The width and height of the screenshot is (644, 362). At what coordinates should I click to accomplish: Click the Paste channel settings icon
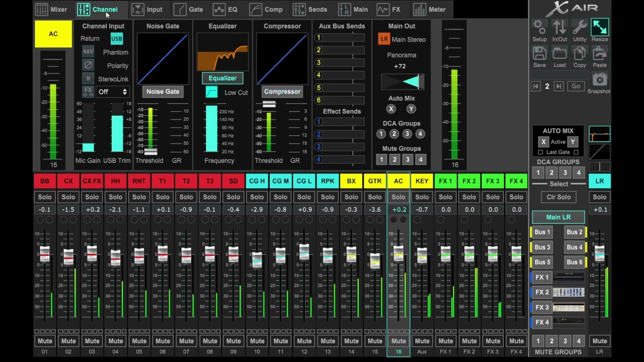[599, 53]
